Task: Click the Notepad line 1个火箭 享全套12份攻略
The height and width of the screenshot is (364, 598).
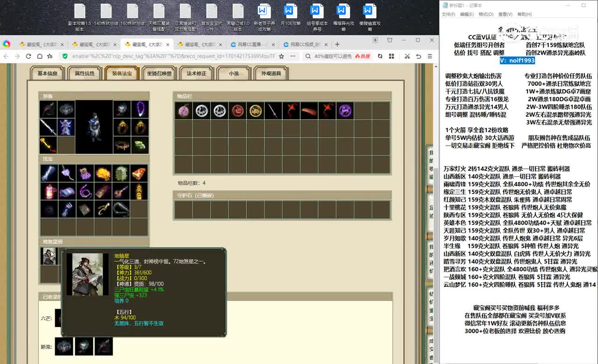Action: click(x=477, y=130)
